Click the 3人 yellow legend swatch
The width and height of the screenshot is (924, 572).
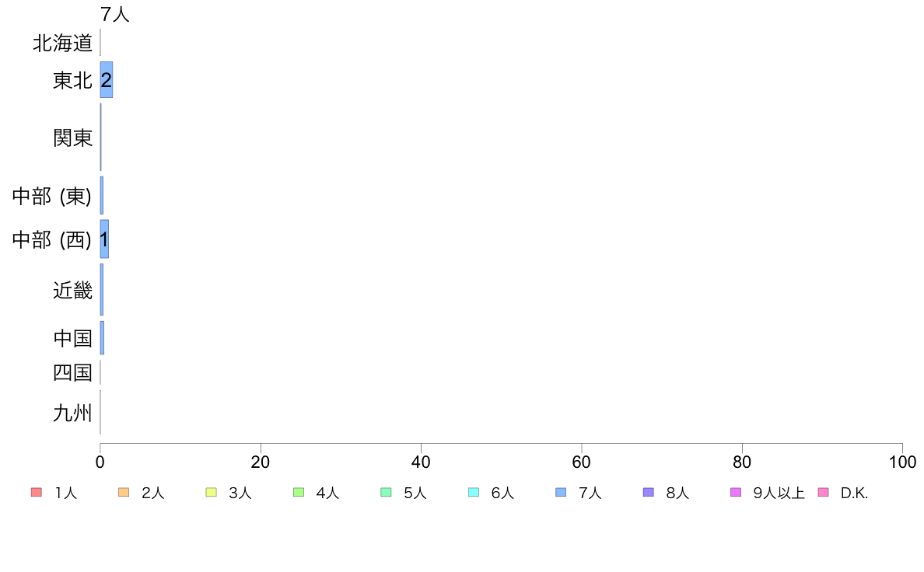coord(211,493)
